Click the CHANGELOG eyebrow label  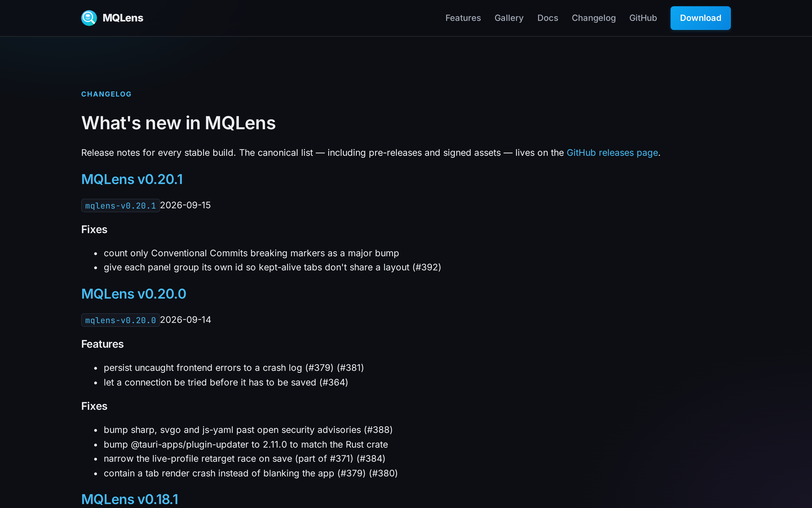(x=106, y=94)
